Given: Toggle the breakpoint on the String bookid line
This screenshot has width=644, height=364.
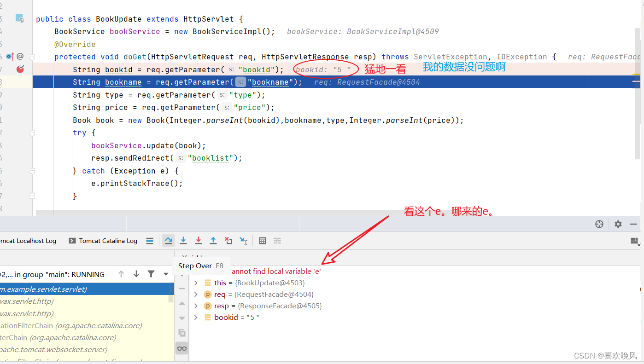Looking at the screenshot, I should click(21, 69).
